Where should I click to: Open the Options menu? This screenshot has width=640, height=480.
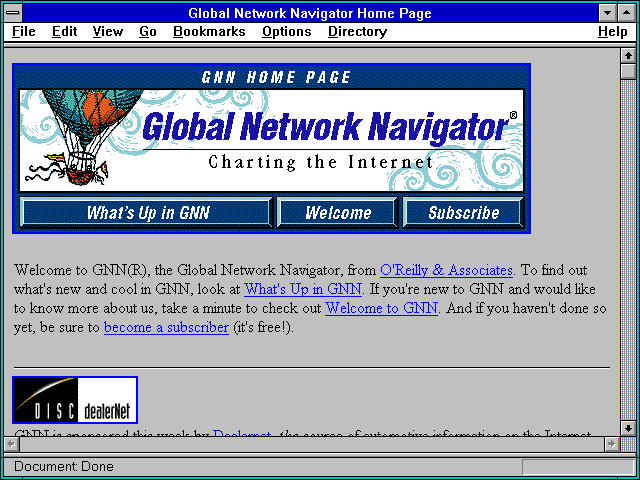(287, 32)
